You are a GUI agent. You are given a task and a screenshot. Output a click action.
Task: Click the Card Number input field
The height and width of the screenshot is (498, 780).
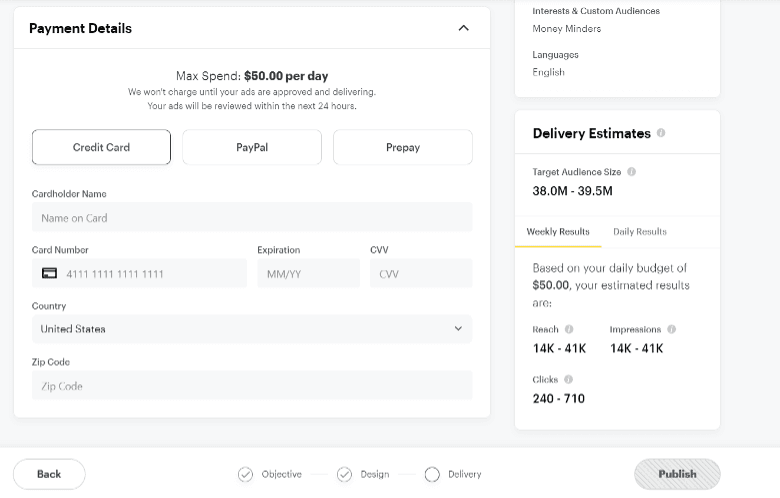139,273
